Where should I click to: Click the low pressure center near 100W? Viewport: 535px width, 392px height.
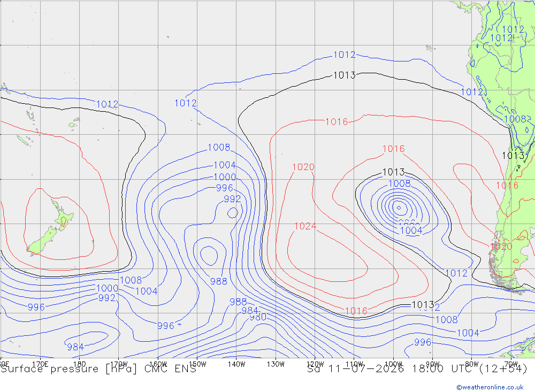[399, 207]
